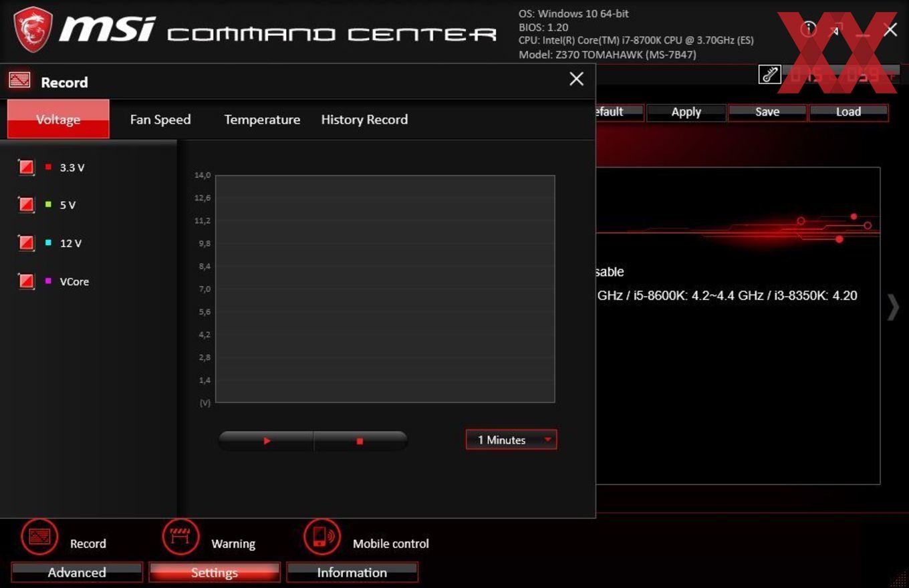Click the resize grip at window corner

(899, 579)
